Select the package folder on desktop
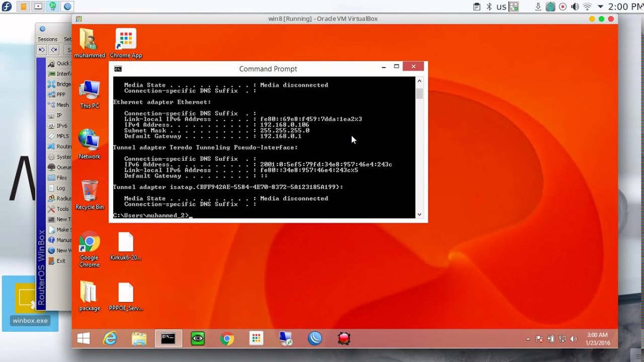 [x=90, y=297]
